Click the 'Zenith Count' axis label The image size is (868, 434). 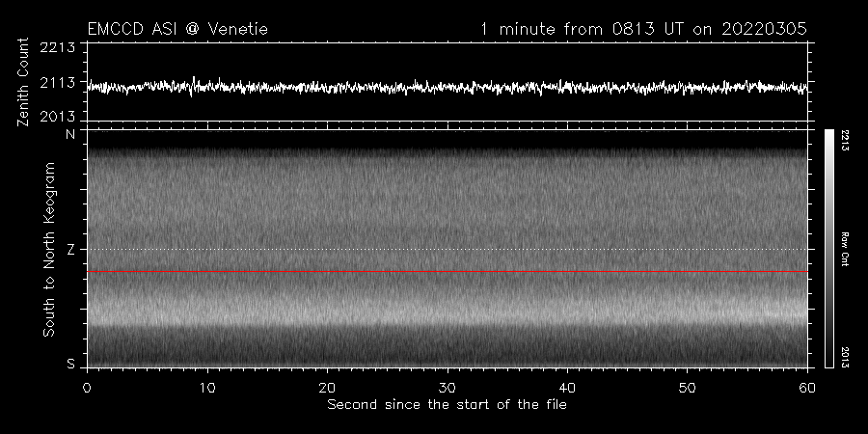click(x=23, y=82)
